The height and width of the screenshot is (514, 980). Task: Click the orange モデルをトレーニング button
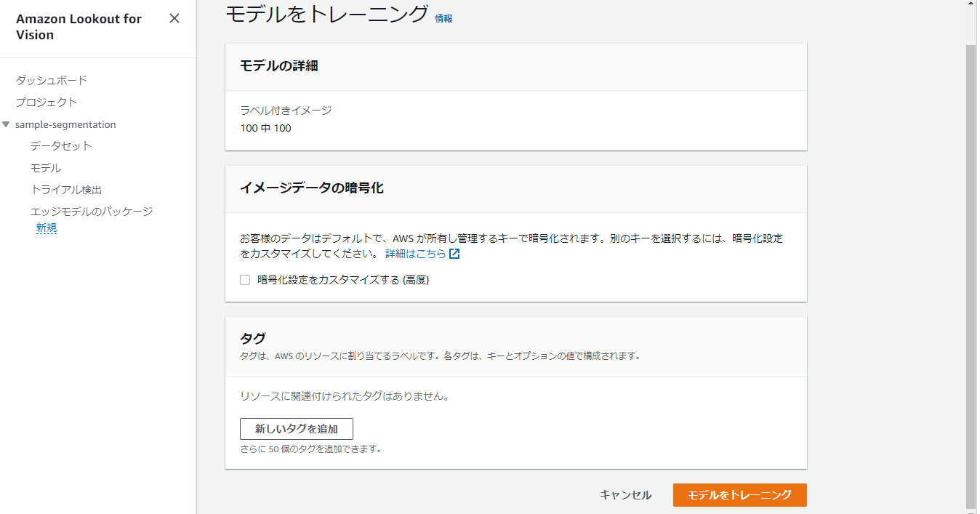tap(740, 495)
